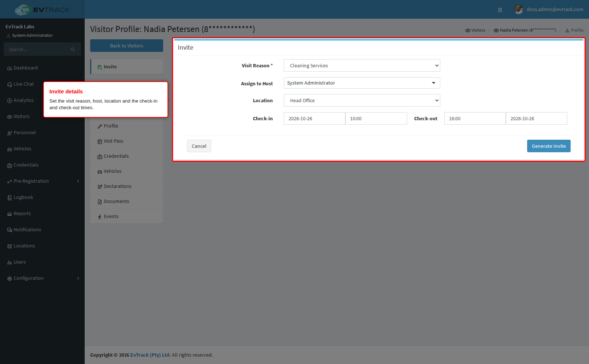
Task: Click the Back to Visitors button
Action: pyautogui.click(x=127, y=46)
